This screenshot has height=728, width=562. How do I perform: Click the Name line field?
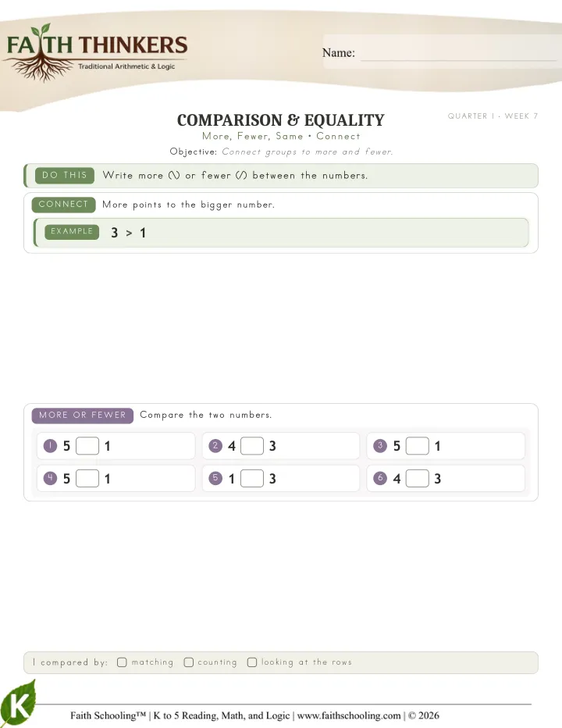pyautogui.click(x=458, y=53)
